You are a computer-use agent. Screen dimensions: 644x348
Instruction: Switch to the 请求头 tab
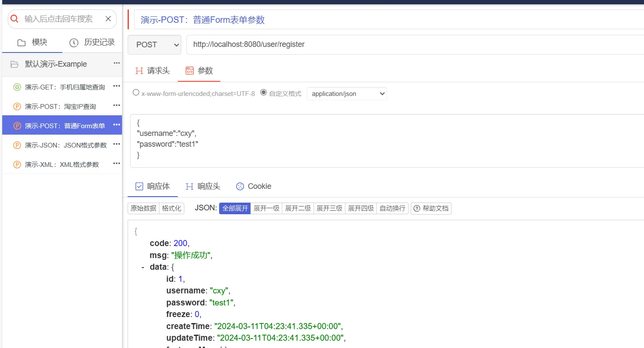click(x=153, y=71)
